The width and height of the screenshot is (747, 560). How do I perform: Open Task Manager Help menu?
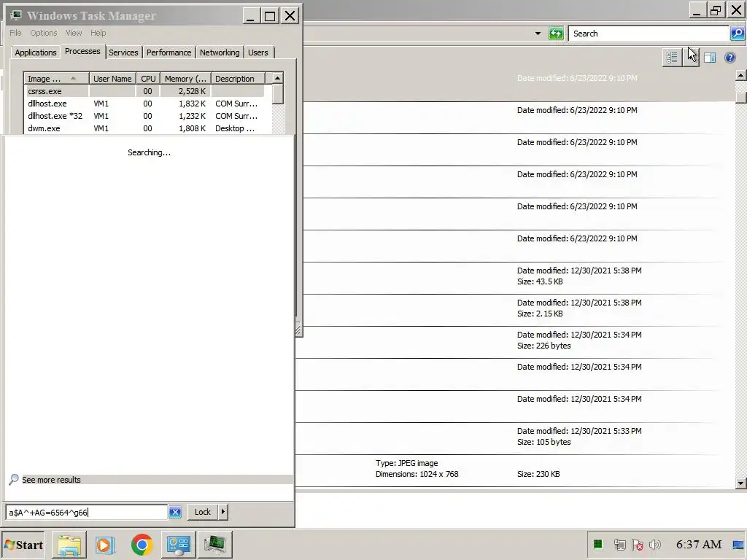tap(98, 33)
